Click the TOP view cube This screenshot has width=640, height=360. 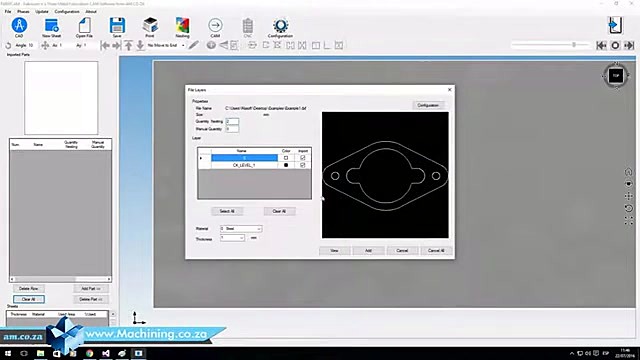616,76
